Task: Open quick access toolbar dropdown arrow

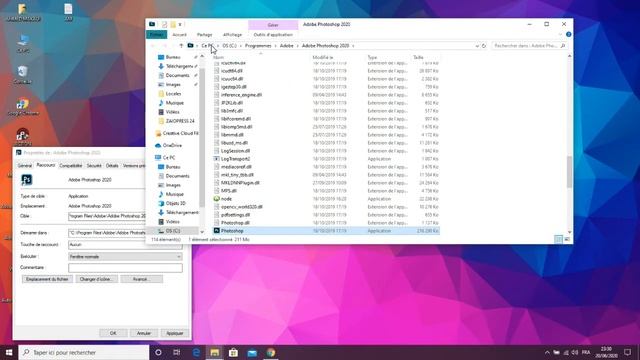Action: coord(180,24)
